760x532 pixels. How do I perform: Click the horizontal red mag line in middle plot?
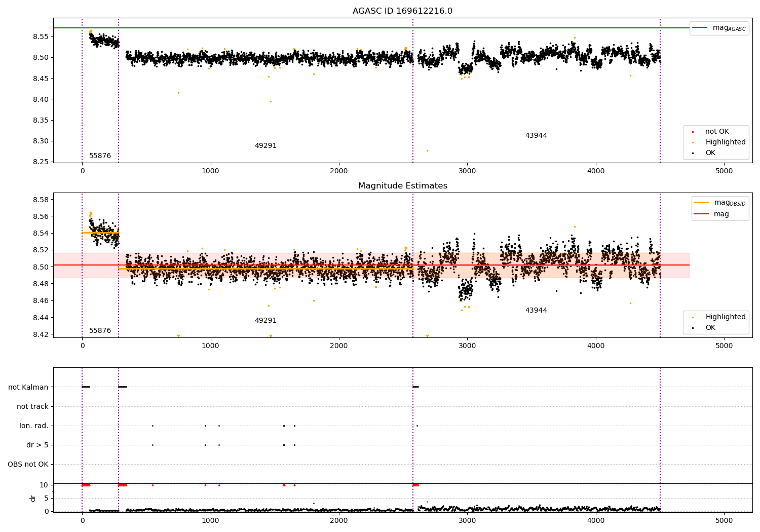[x=371, y=265]
